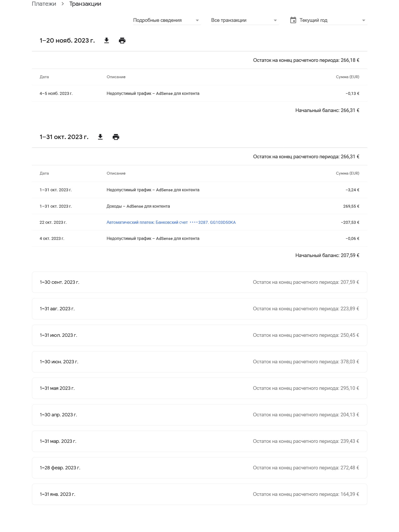This screenshot has width=399, height=532.
Task: Print the 1–20 нояб. 2023 statement
Action: (122, 41)
